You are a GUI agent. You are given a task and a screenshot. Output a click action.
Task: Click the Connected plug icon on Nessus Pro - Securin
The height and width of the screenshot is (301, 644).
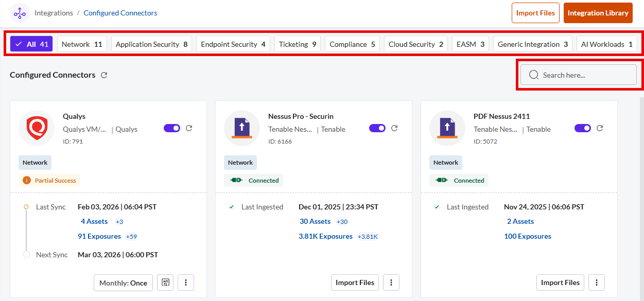click(236, 181)
